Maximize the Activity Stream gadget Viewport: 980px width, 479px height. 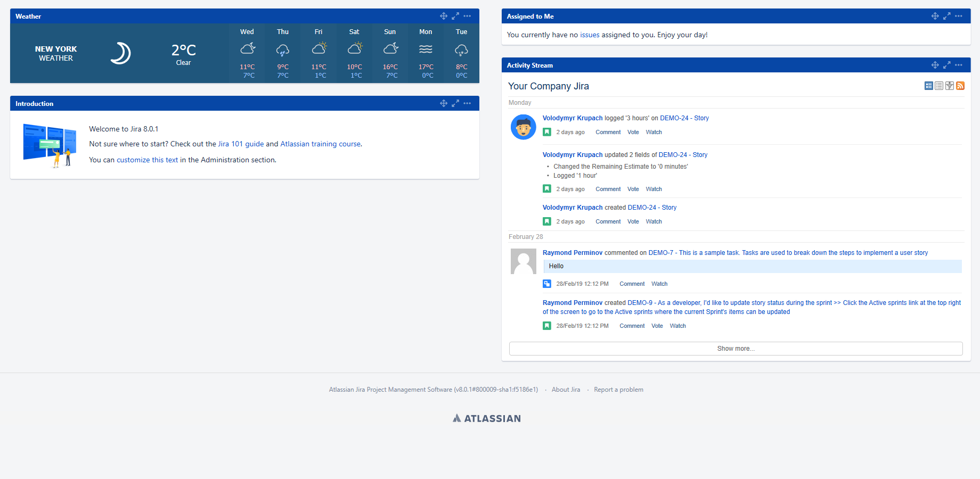947,65
